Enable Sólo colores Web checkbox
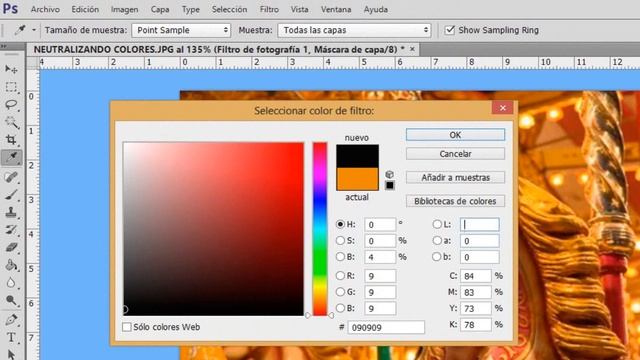 pos(127,327)
